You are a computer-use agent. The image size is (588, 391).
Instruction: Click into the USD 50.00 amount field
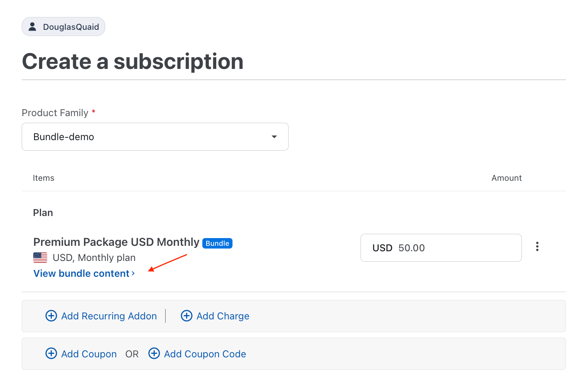click(441, 248)
